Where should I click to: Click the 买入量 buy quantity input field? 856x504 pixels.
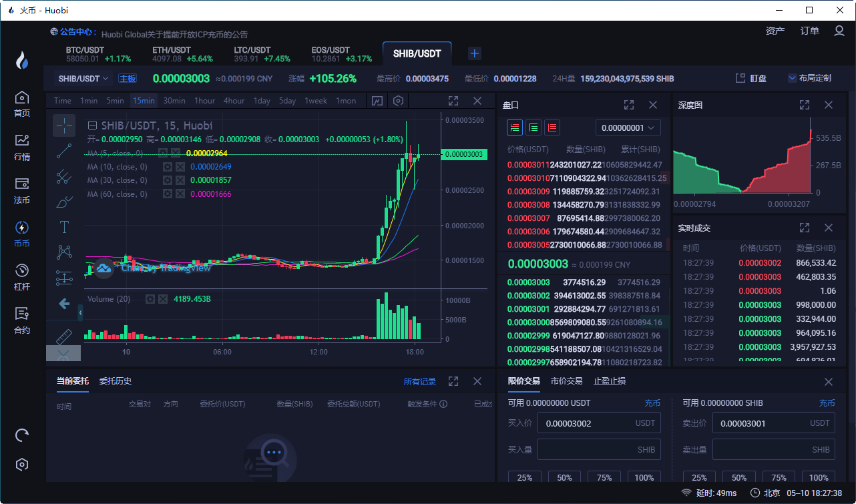(600, 450)
